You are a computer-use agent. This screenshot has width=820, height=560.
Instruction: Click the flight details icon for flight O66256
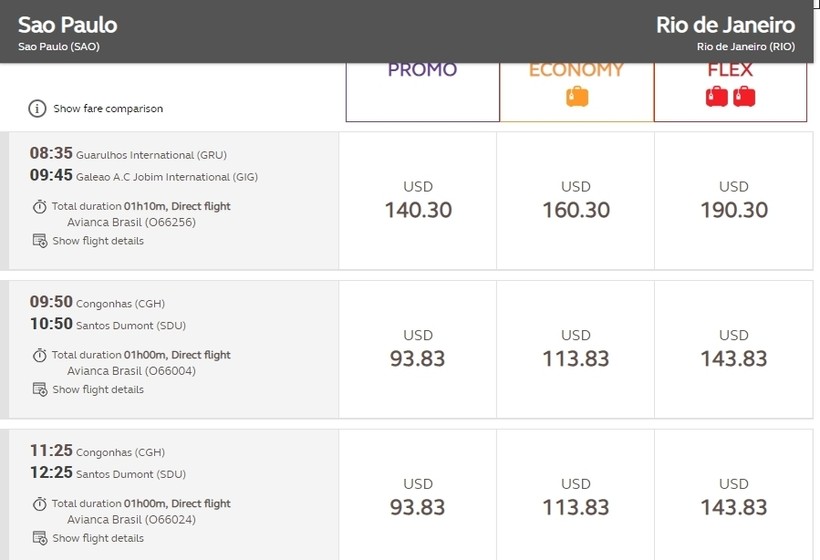[x=40, y=241]
